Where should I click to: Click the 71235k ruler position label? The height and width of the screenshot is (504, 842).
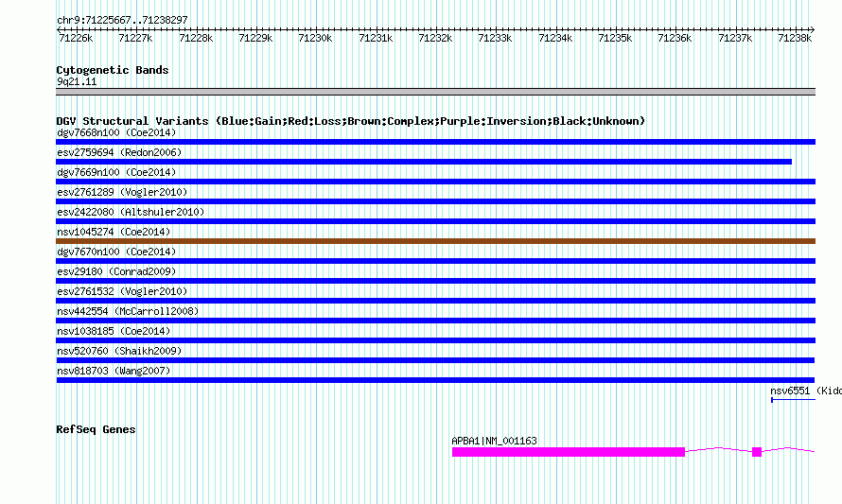(x=615, y=38)
